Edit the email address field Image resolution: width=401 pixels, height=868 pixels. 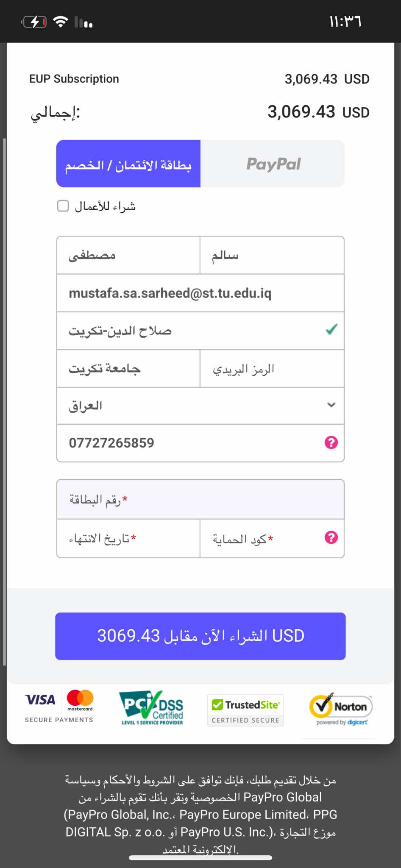click(200, 293)
